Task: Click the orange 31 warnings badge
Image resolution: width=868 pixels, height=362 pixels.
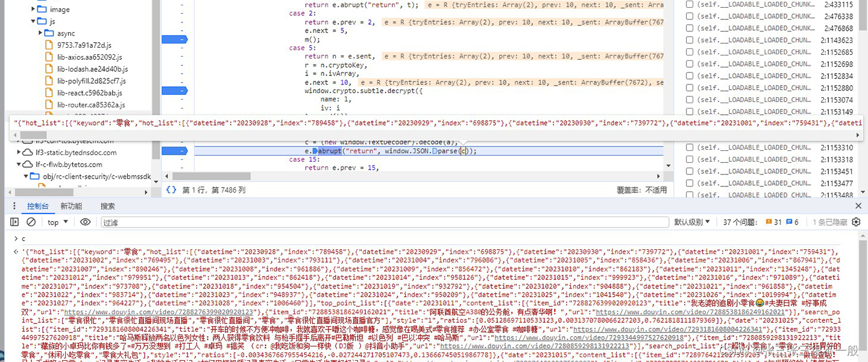Action: click(773, 222)
